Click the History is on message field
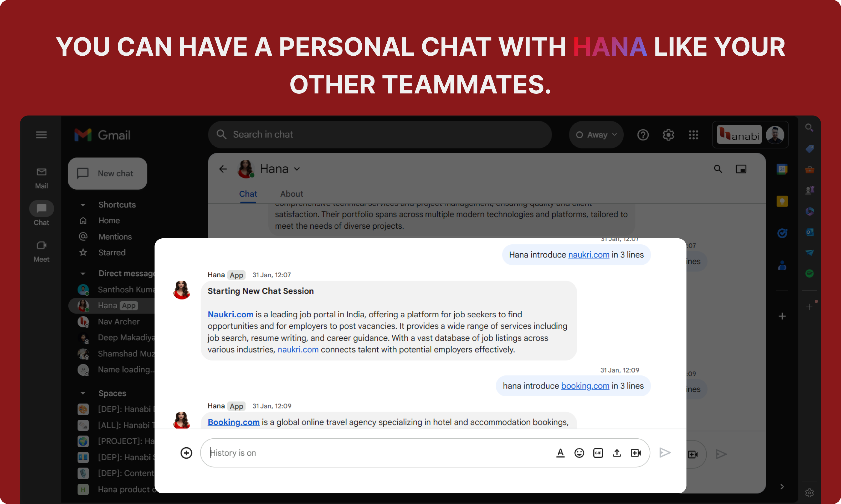The image size is (841, 504). point(374,453)
